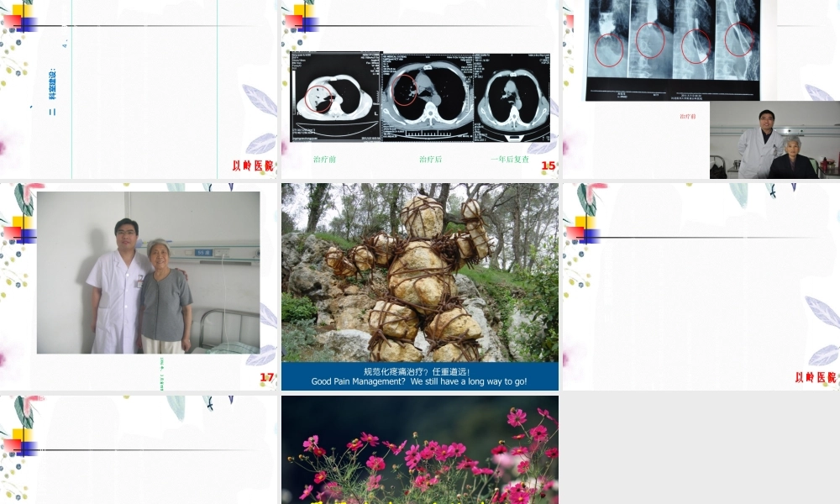The width and height of the screenshot is (840, 504).
Task: Click the rotated "科室建设" text on first slide
Action: 52,92
